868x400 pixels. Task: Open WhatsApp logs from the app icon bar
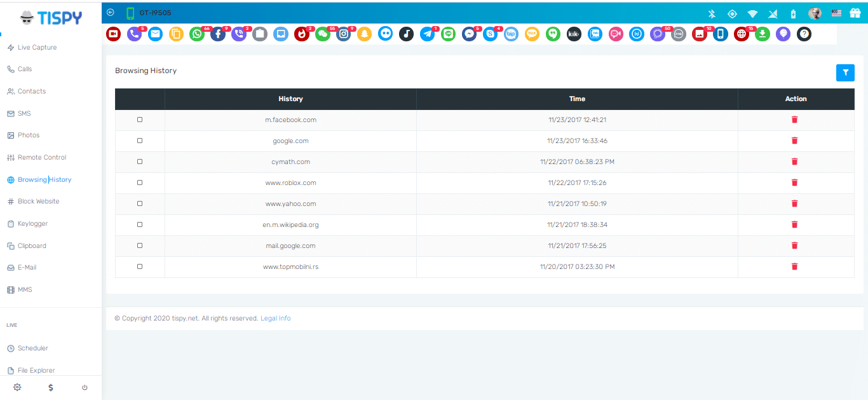tap(197, 34)
